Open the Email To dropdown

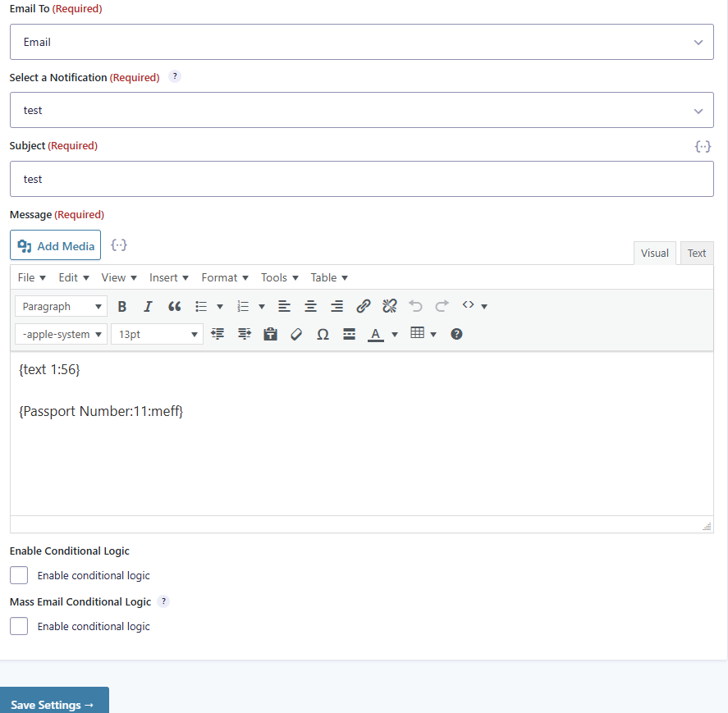click(361, 42)
